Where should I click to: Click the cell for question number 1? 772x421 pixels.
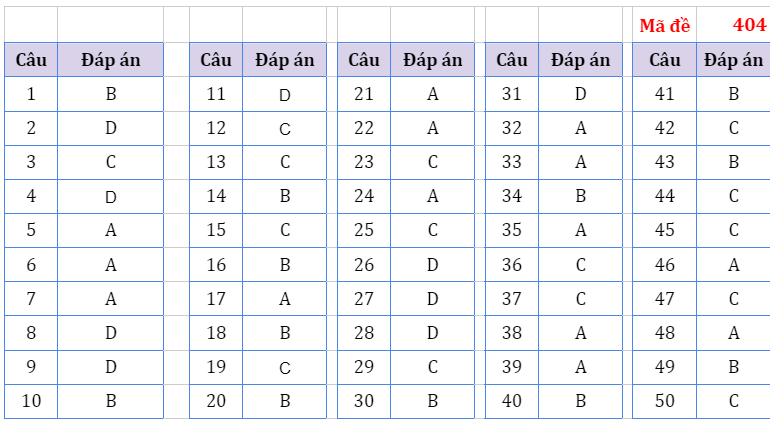point(31,95)
